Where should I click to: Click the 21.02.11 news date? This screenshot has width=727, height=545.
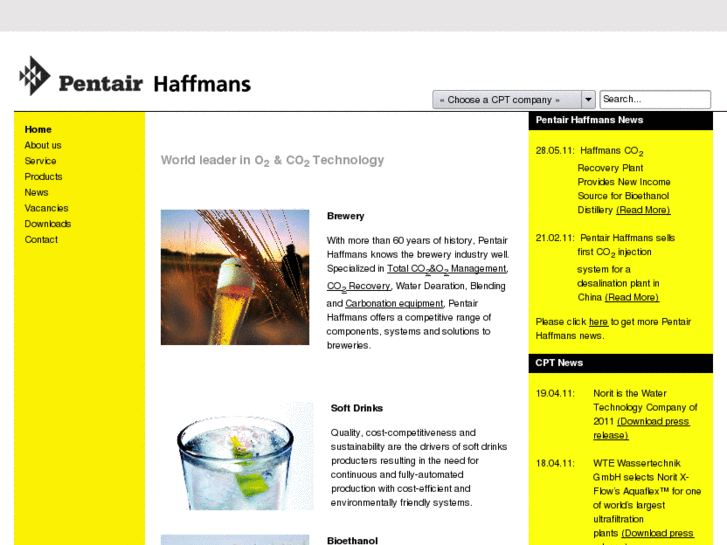(555, 238)
